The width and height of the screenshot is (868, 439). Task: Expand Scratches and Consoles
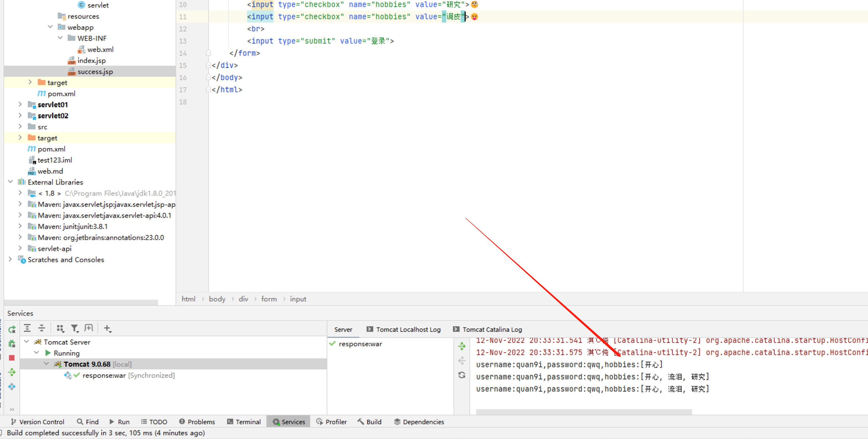(x=10, y=259)
